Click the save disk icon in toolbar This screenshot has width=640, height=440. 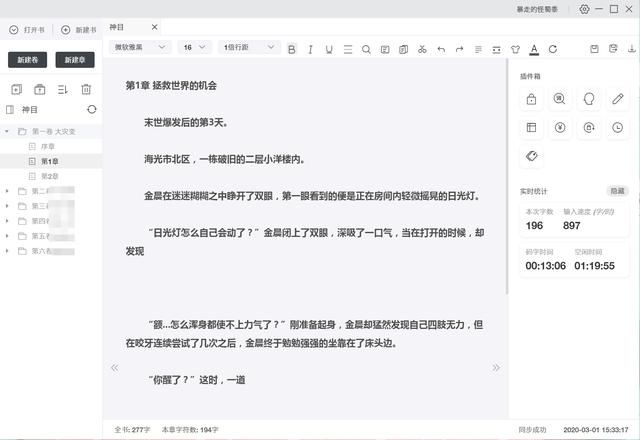[x=594, y=49]
